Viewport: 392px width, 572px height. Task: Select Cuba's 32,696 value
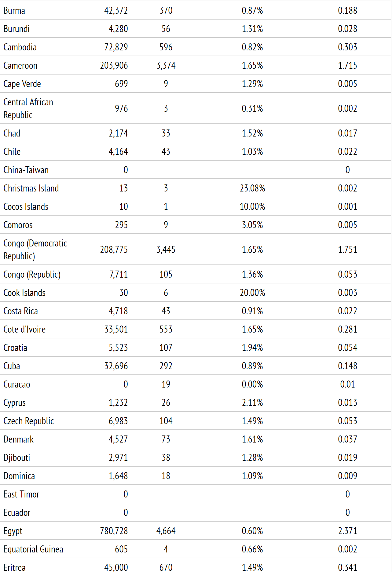(x=116, y=366)
